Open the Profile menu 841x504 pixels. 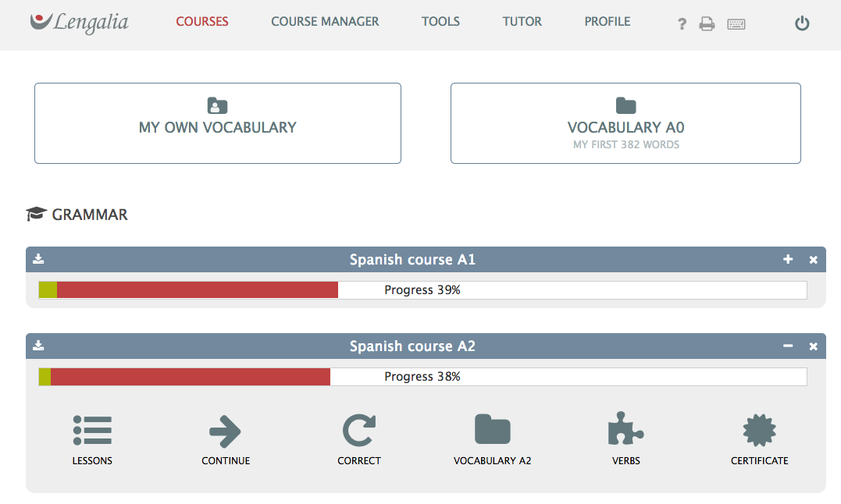[x=608, y=21]
